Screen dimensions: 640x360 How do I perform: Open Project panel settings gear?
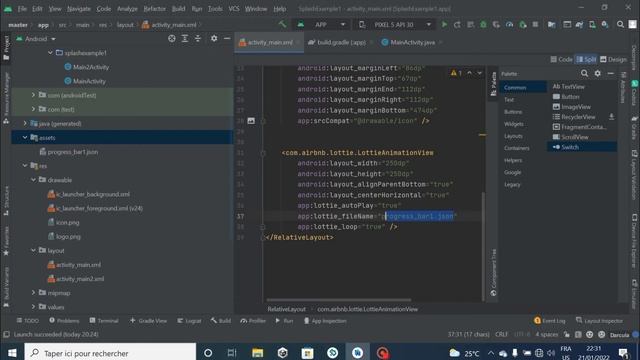pos(214,38)
